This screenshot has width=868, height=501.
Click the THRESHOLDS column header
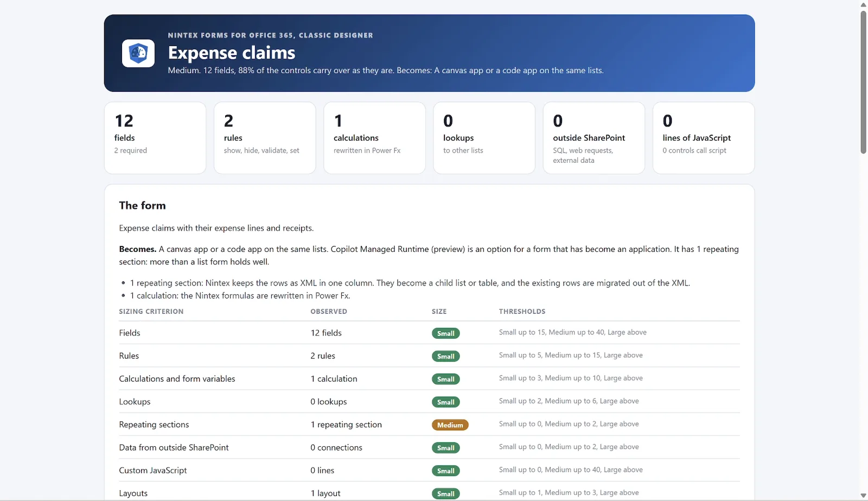tap(522, 312)
